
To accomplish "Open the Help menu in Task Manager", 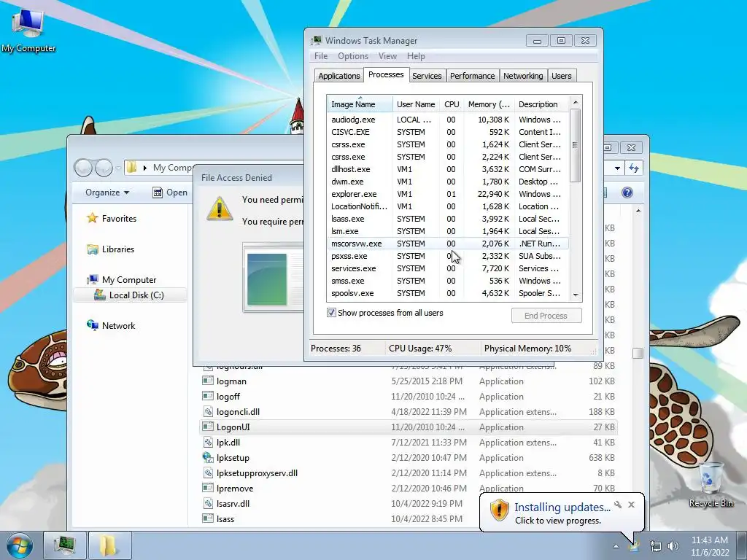I will click(x=416, y=56).
